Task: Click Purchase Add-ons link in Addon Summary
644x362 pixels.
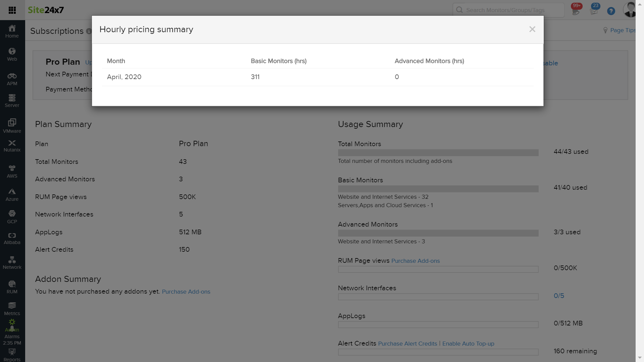Action: coord(186,292)
